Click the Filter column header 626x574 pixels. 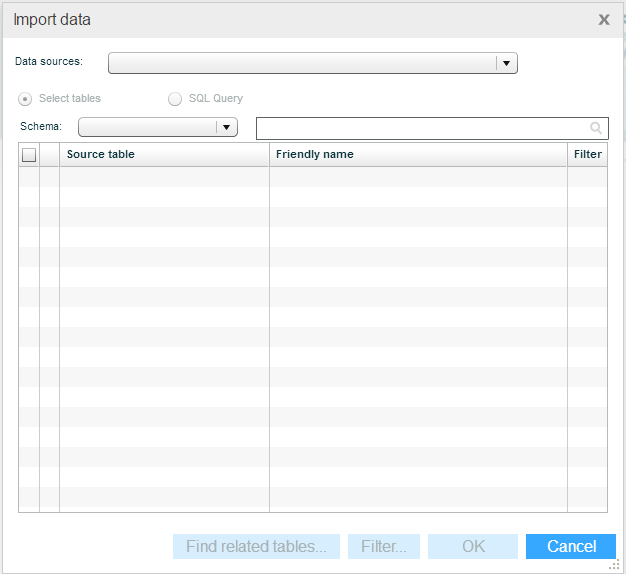tap(587, 155)
